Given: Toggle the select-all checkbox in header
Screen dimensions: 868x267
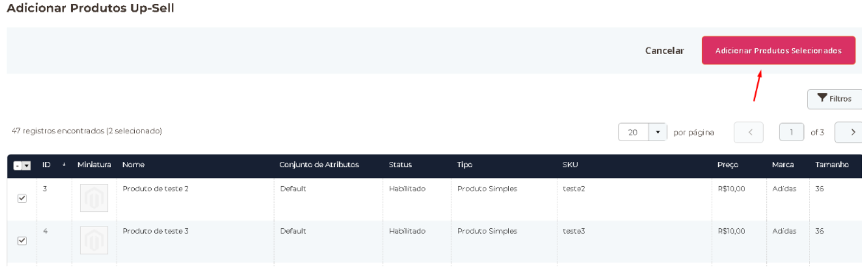Looking at the screenshot, I should (17, 166).
